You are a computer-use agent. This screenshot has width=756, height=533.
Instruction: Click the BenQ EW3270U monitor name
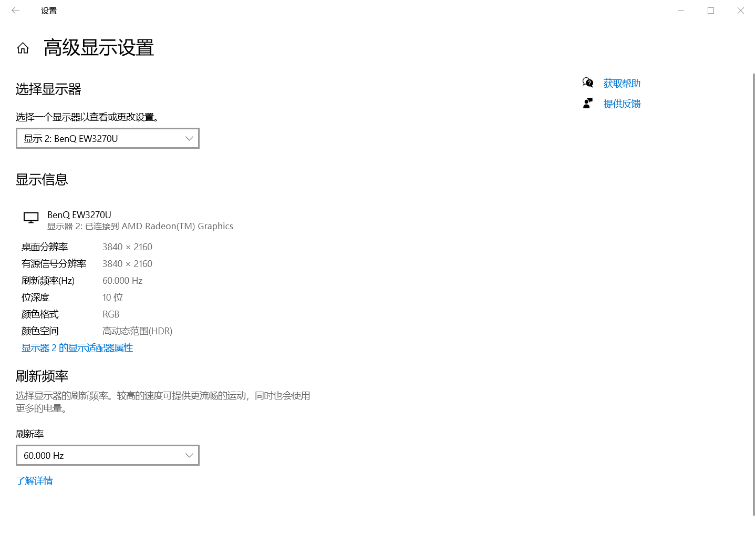[79, 215]
